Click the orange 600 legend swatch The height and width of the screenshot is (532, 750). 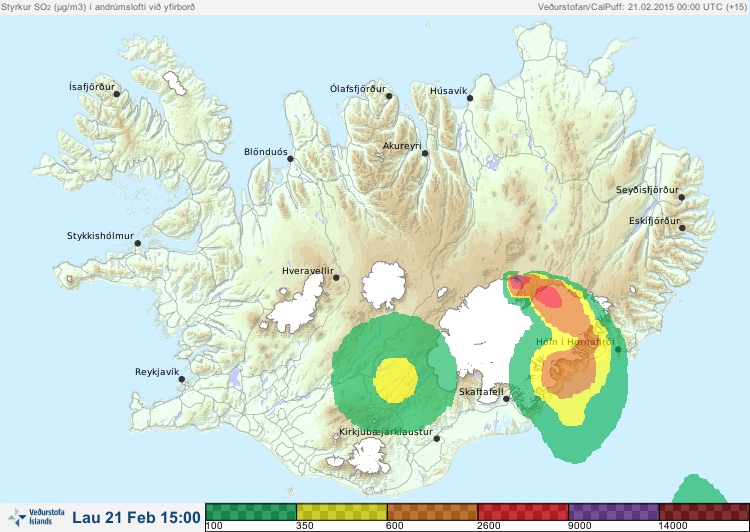[x=432, y=512]
